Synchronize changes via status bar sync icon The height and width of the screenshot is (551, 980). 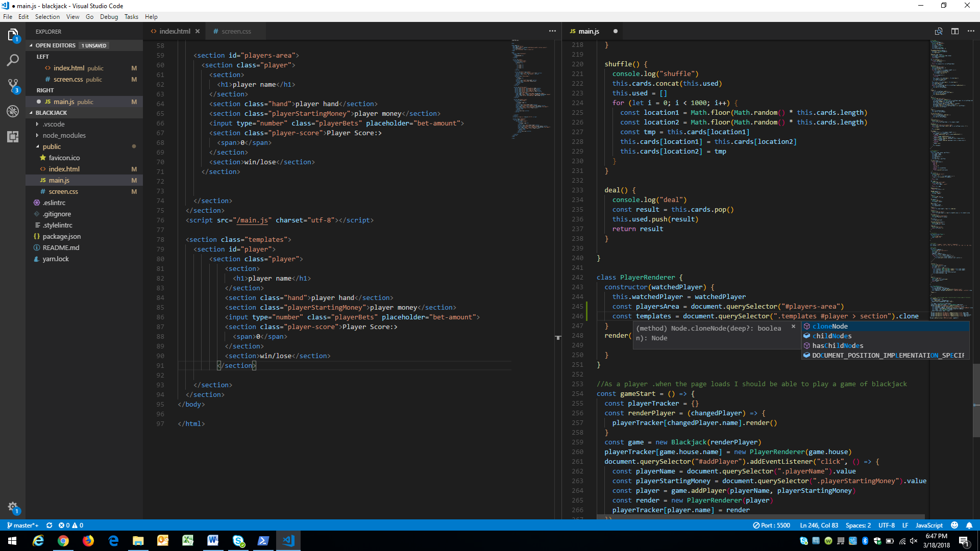(x=49, y=525)
